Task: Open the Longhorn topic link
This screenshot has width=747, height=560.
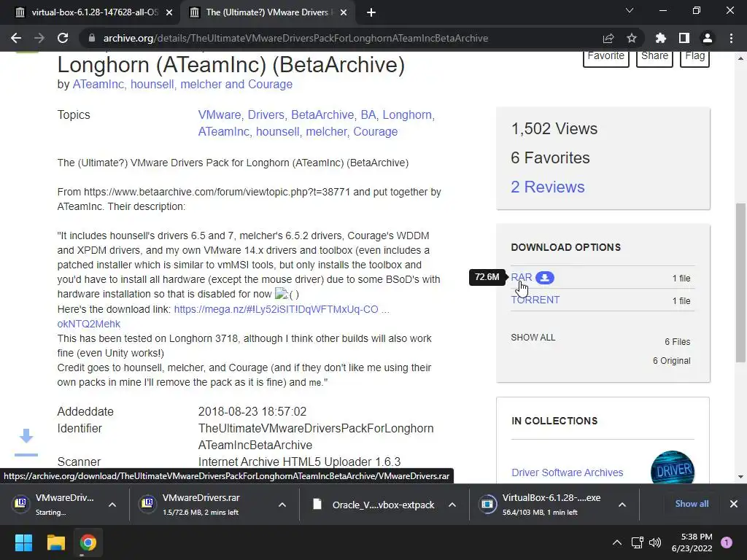Action: click(407, 114)
